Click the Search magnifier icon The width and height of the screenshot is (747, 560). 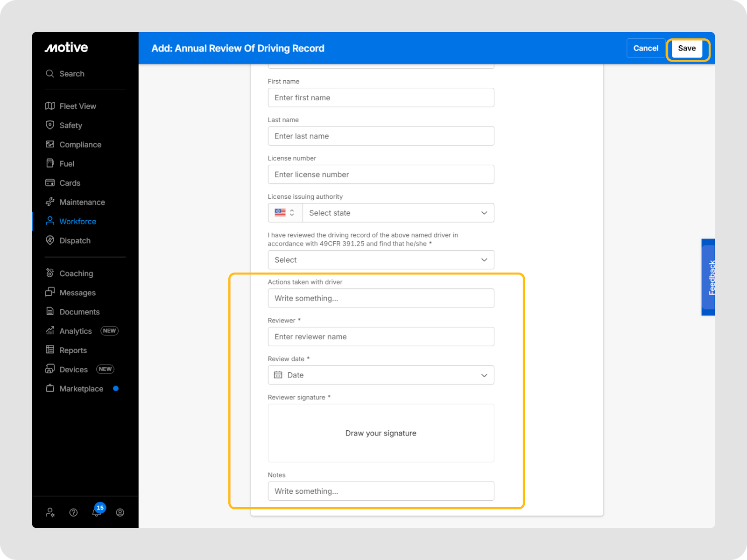[x=50, y=74]
